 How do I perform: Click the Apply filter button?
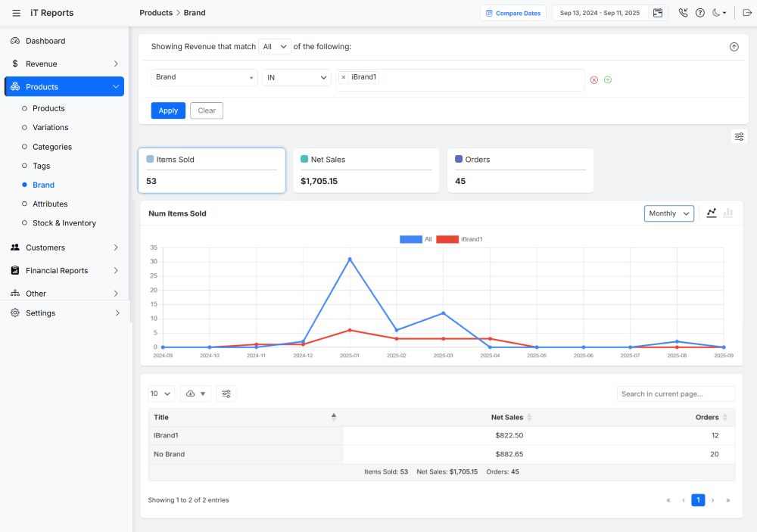point(168,110)
